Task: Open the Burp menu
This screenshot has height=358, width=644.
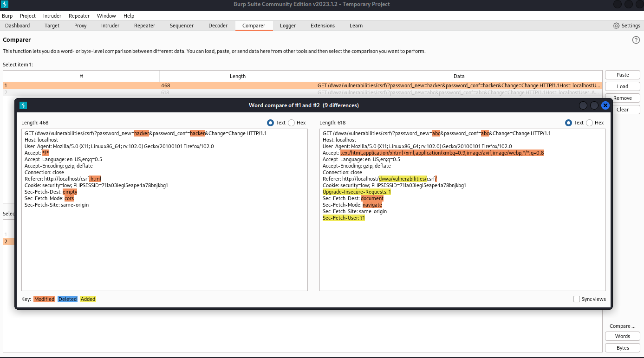Action: [x=7, y=16]
